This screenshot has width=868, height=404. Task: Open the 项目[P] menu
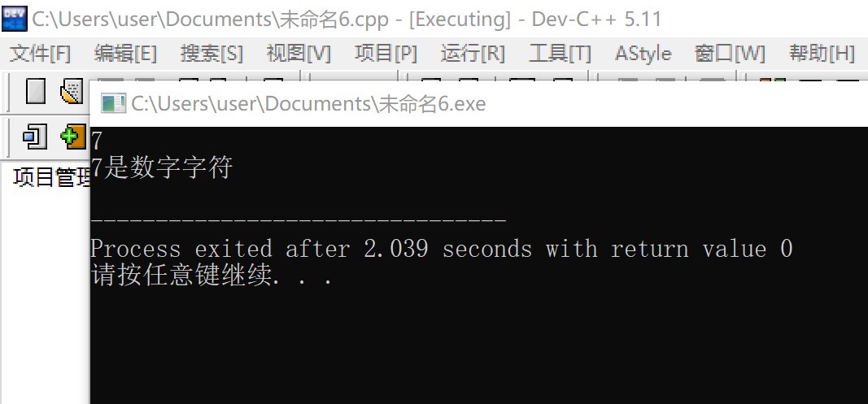pyautogui.click(x=386, y=54)
